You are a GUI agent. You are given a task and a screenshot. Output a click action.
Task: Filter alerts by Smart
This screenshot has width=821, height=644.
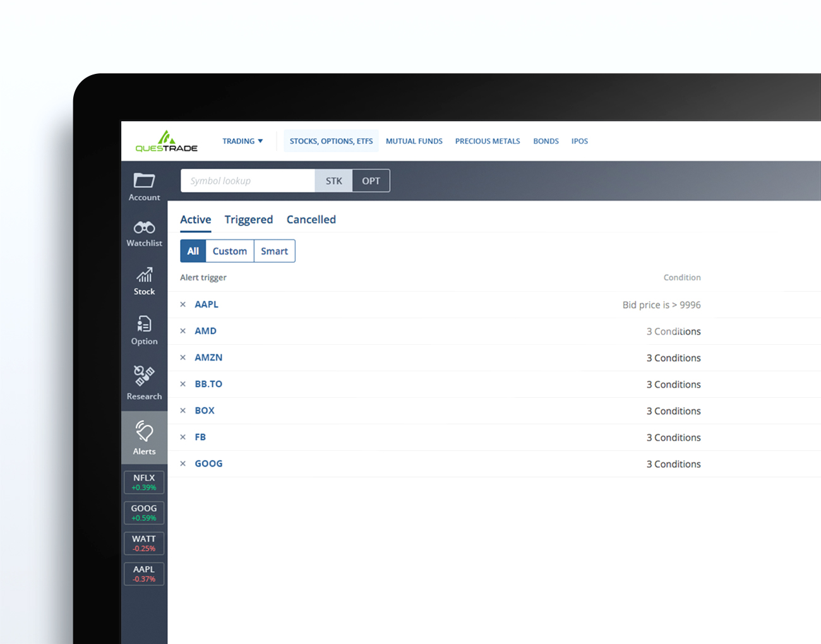(274, 251)
